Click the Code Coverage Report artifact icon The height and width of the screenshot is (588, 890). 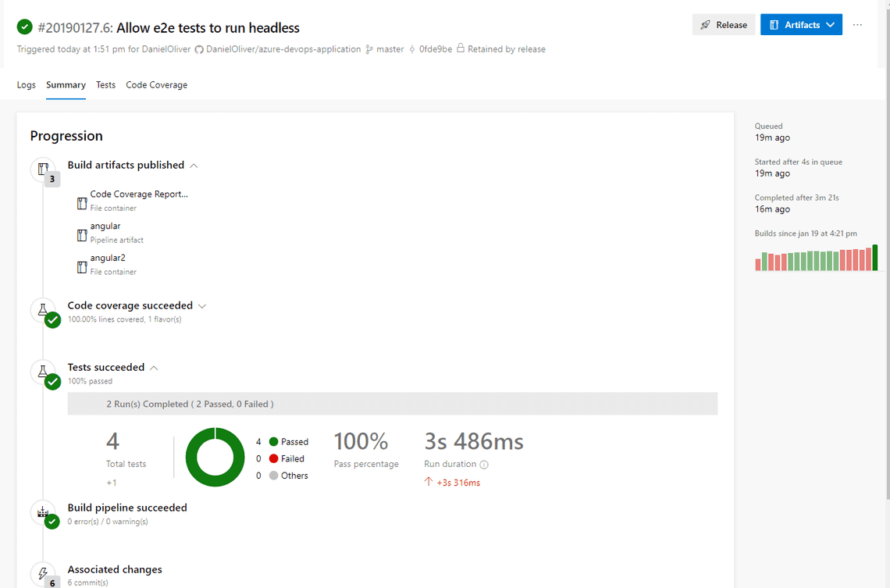pos(82,203)
